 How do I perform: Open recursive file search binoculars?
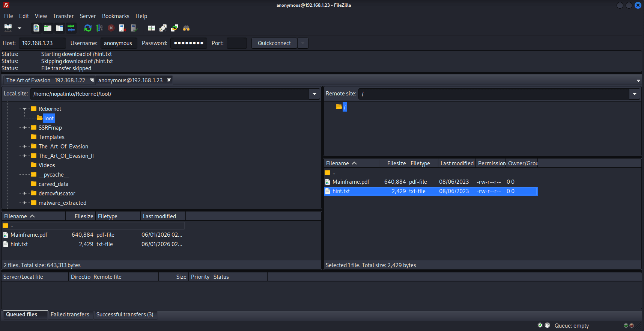tap(186, 28)
